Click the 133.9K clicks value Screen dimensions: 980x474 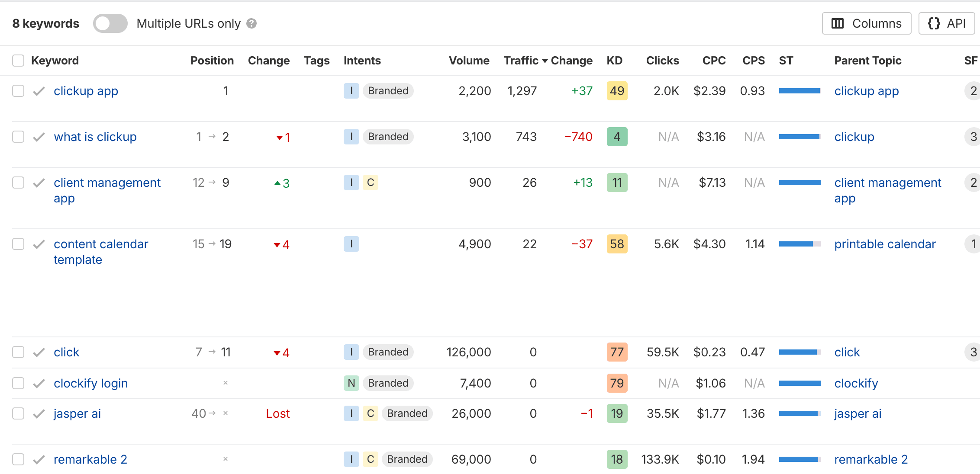(660, 459)
